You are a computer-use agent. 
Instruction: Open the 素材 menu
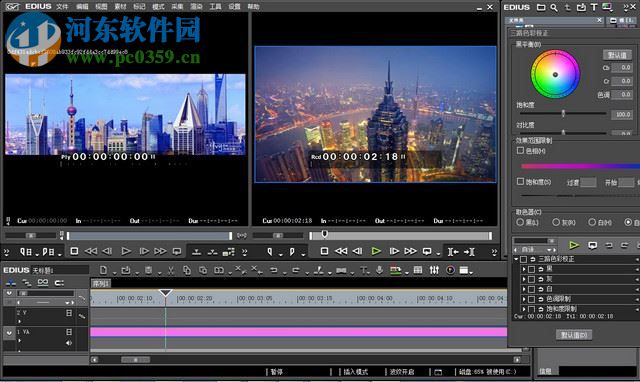pyautogui.click(x=120, y=7)
